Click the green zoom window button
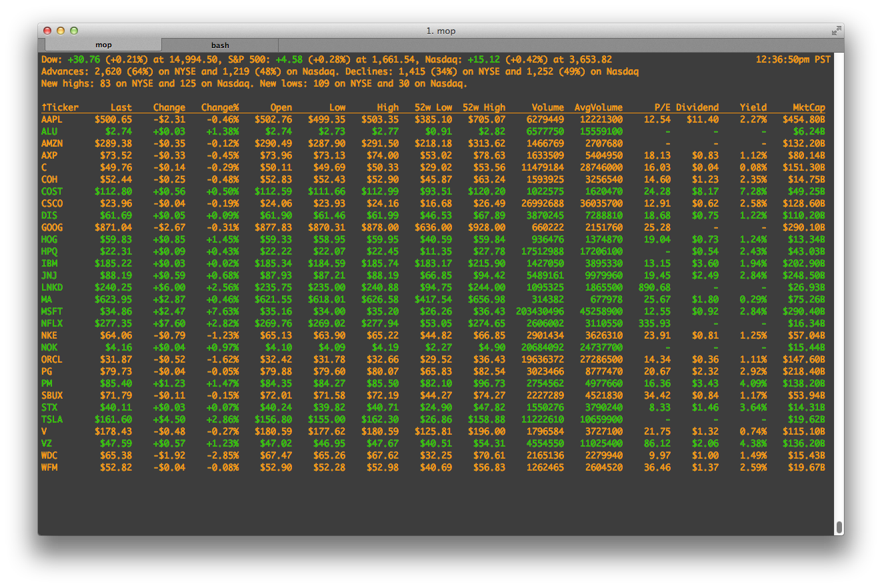The width and height of the screenshot is (882, 588). (74, 31)
